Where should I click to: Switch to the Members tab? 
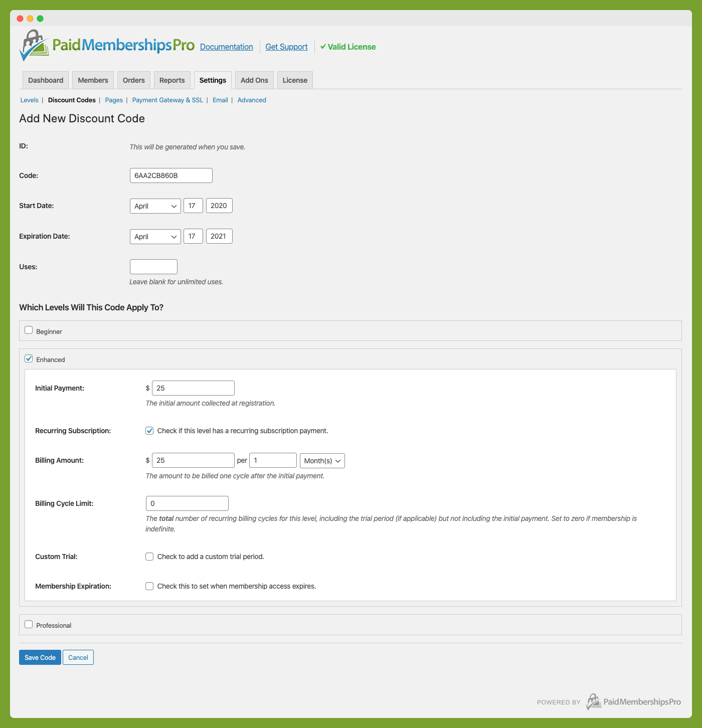coord(93,80)
